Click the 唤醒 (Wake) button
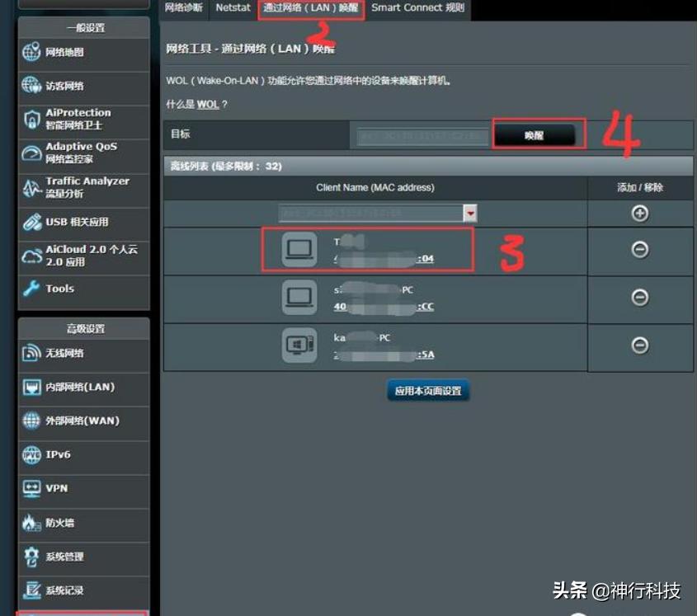This screenshot has width=697, height=616. 536,134
